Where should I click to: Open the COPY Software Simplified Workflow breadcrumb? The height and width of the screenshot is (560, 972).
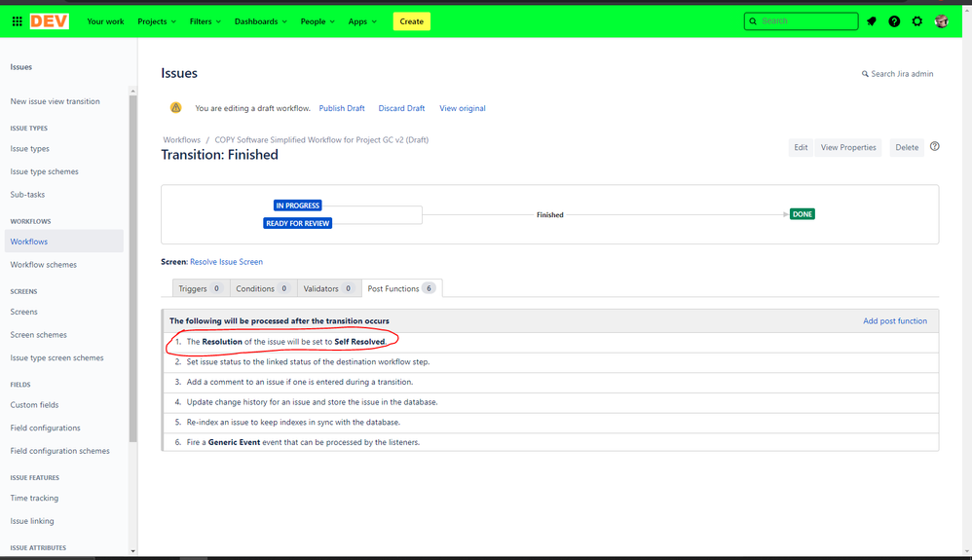[x=321, y=139]
